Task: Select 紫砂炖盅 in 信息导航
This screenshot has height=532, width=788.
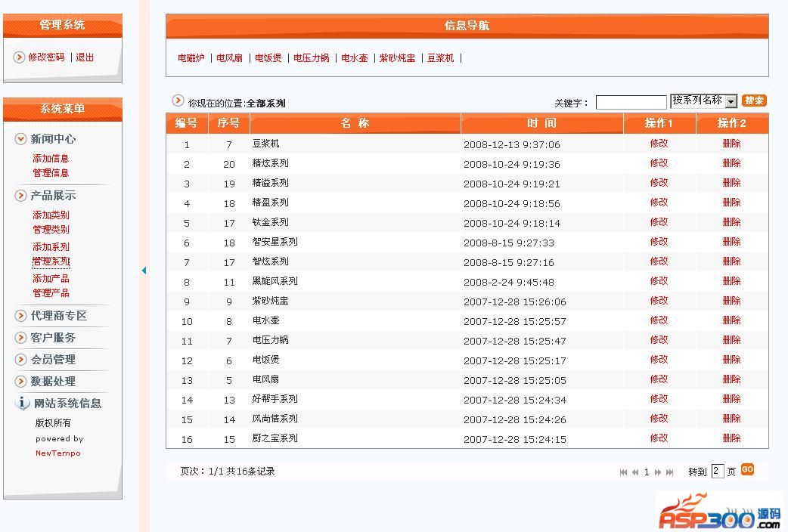Action: pyautogui.click(x=398, y=57)
